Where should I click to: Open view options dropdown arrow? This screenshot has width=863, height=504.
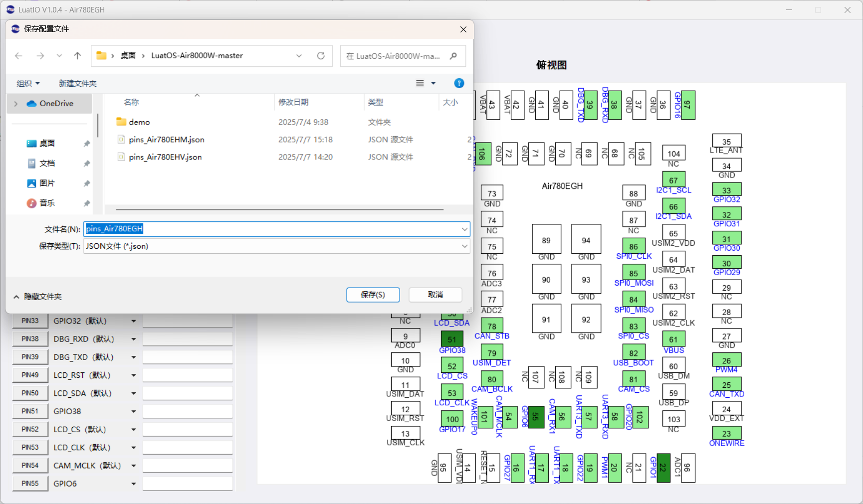click(x=433, y=83)
